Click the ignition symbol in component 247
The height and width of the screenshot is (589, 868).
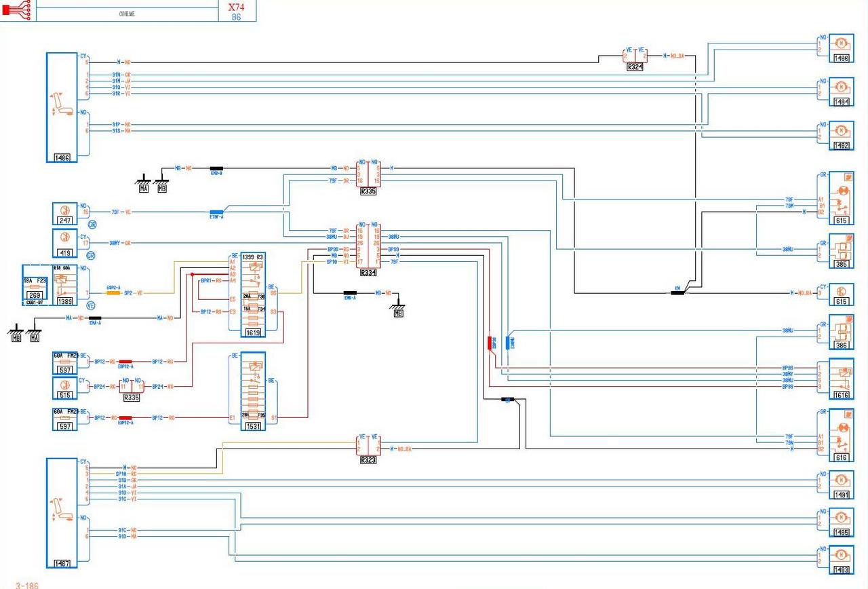[64, 210]
